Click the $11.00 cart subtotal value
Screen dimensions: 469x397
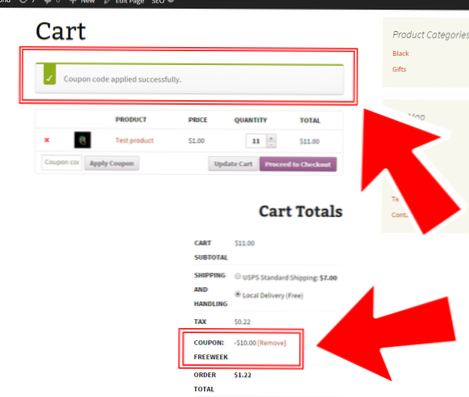tap(244, 243)
